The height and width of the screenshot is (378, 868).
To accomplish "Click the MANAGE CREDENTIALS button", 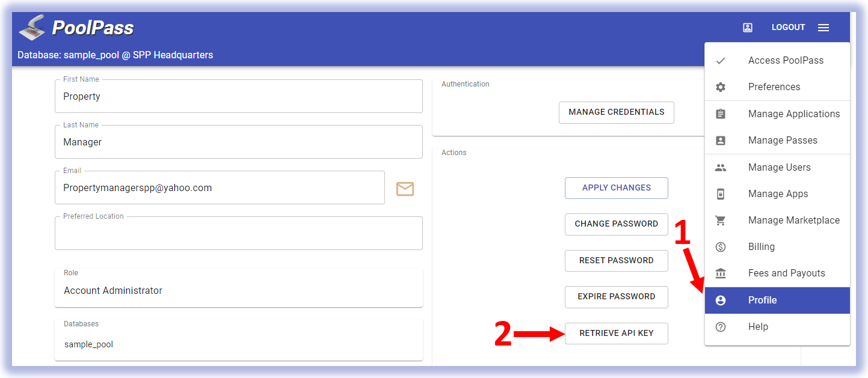I will [x=617, y=112].
